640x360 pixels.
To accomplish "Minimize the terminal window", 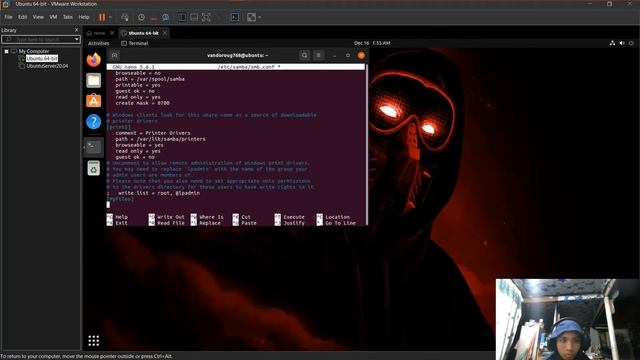I will point(334,56).
